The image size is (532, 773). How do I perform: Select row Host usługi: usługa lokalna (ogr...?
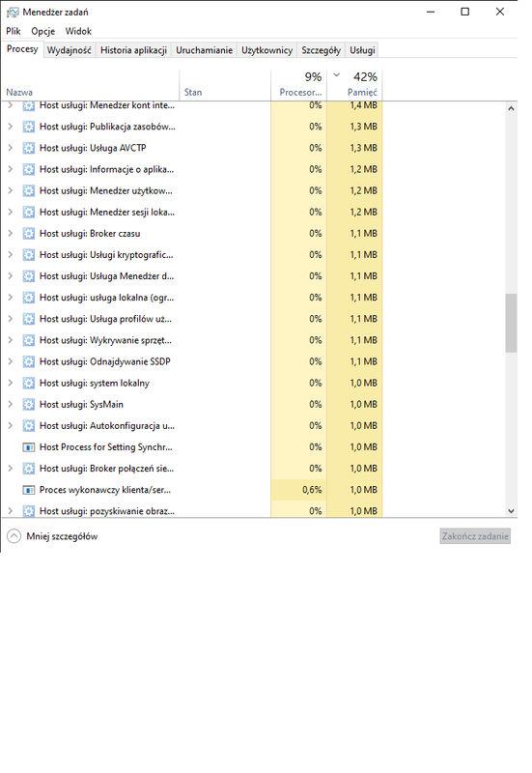coord(192,298)
